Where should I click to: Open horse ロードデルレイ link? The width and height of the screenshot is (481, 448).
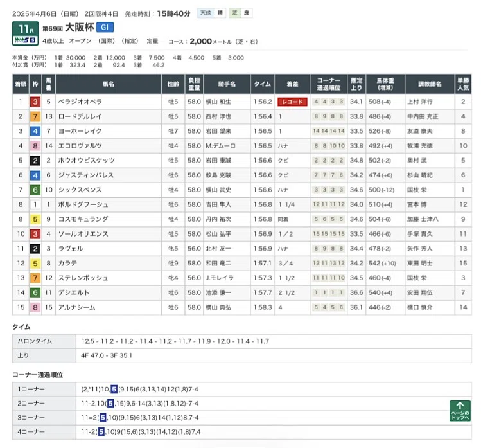click(x=80, y=116)
